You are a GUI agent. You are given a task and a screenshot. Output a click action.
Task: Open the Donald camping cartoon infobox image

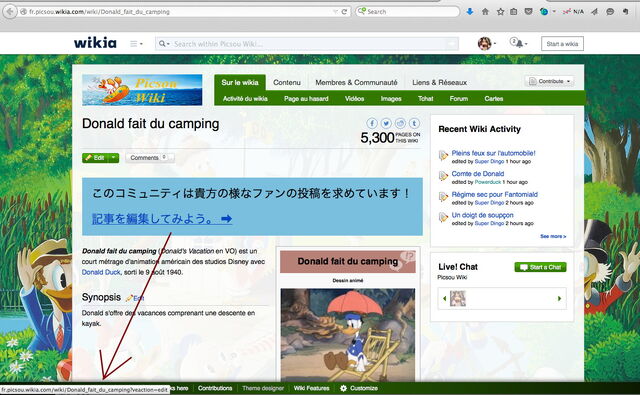click(347, 335)
